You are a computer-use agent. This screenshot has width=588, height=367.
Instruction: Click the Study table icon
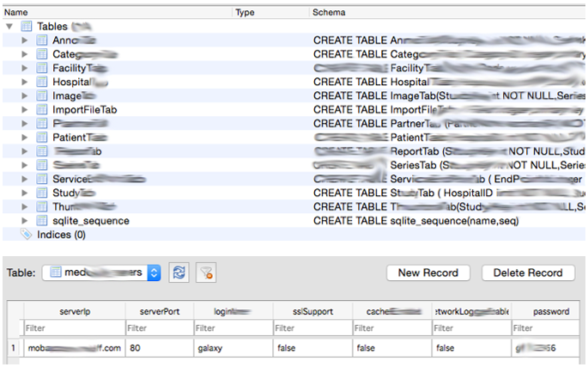[x=41, y=193]
